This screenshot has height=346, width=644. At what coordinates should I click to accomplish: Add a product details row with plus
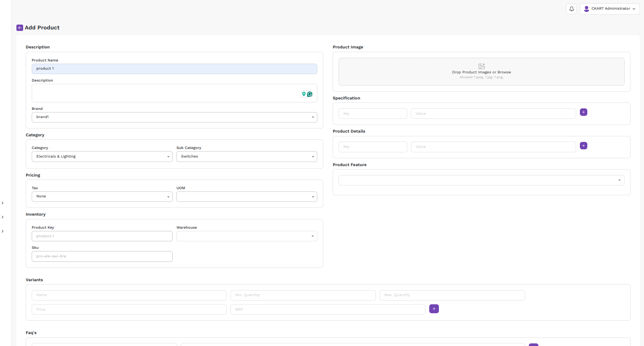tap(584, 146)
